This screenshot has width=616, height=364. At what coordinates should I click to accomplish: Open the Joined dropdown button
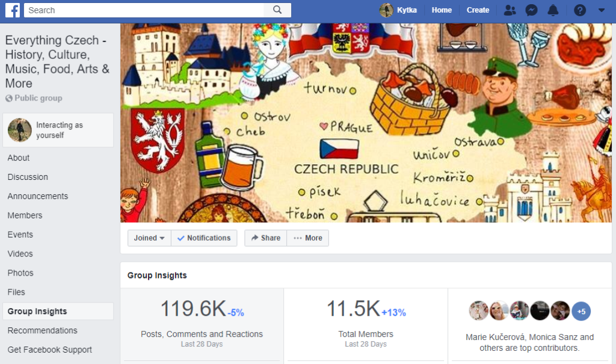149,238
